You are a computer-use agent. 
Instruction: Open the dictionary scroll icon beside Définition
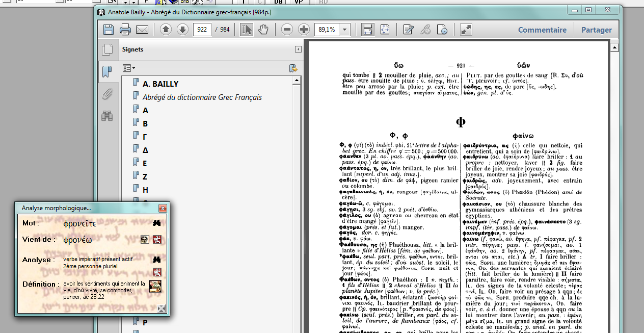click(x=155, y=286)
